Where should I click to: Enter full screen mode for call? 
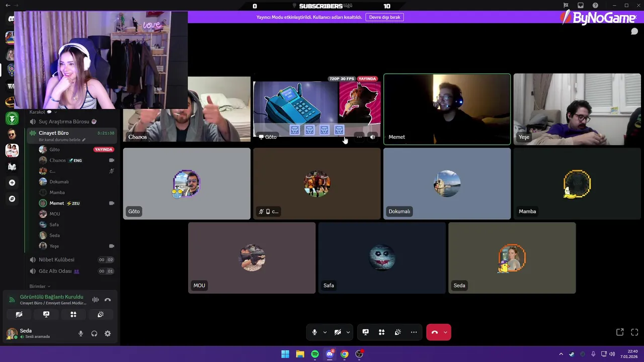(x=634, y=332)
